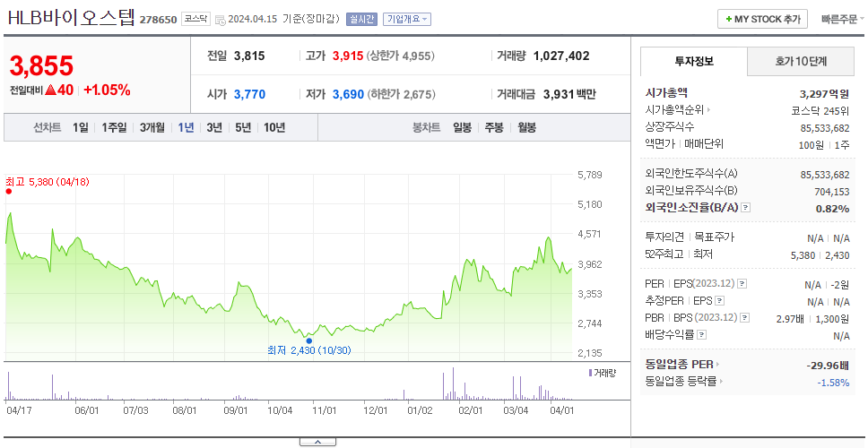The image size is (868, 448).
Task: Click the 시가총액 value 3,297억원
Action: click(824, 94)
